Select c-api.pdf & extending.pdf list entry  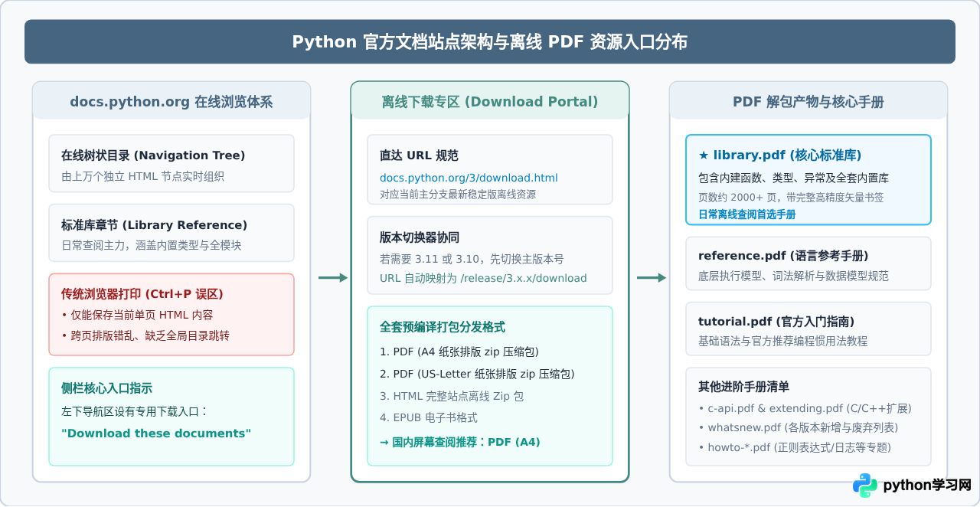click(805, 408)
